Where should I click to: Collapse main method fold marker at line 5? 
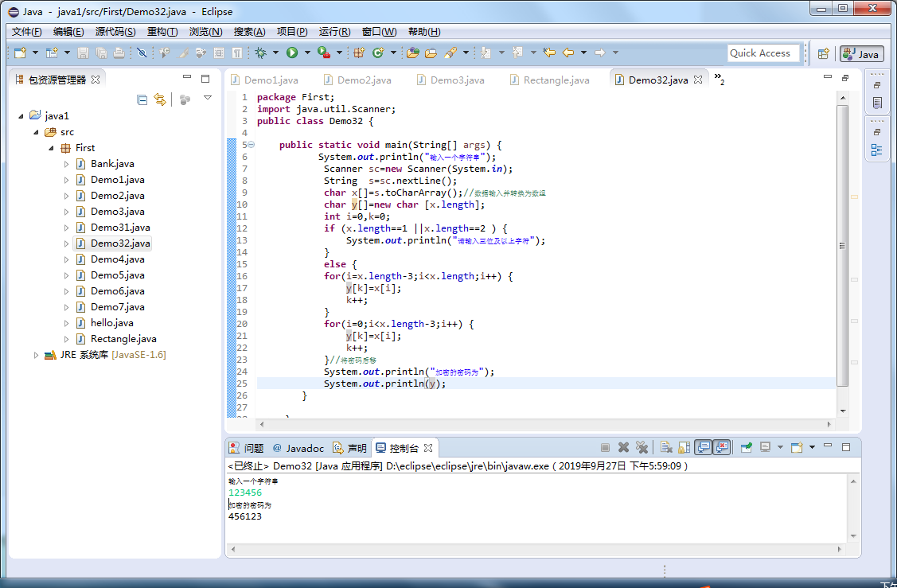252,145
